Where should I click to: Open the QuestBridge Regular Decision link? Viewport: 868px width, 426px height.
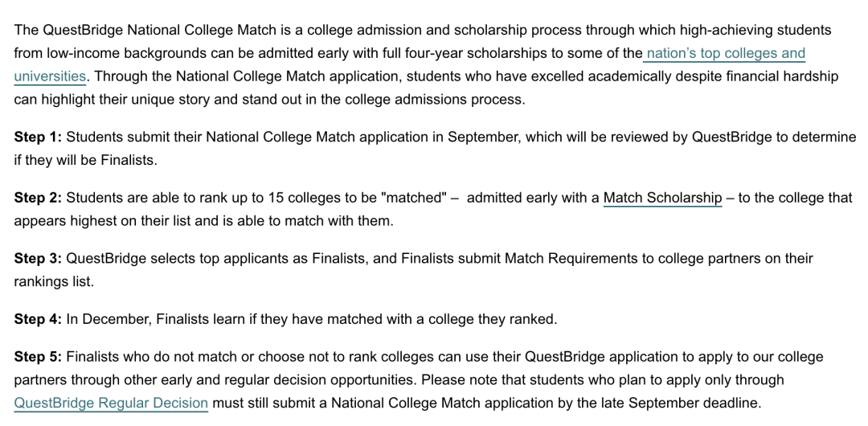(111, 403)
